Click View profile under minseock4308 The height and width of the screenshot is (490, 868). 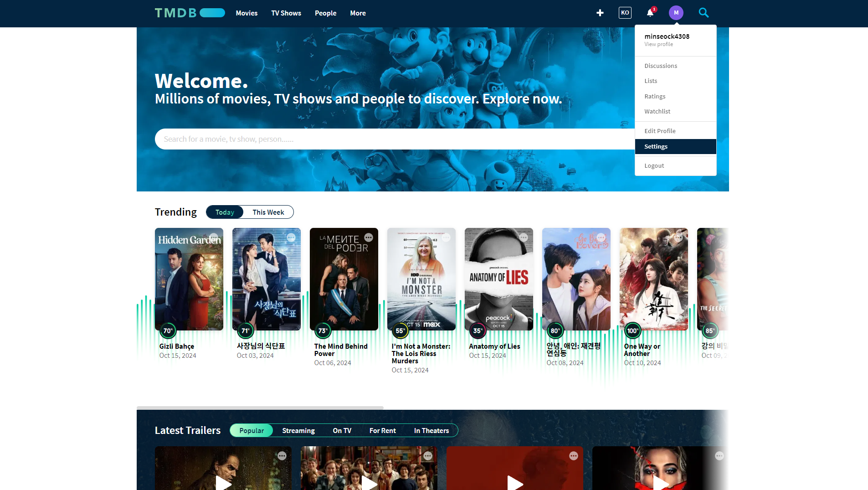(x=658, y=44)
